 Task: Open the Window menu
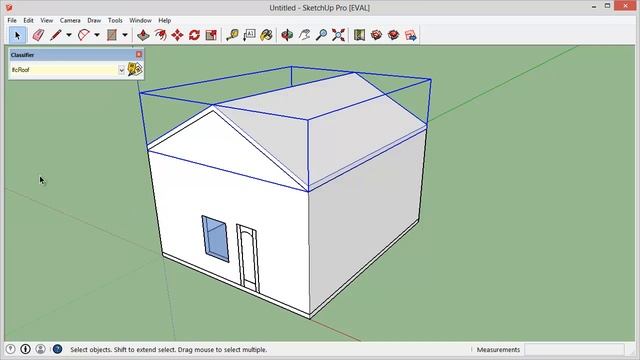140,20
